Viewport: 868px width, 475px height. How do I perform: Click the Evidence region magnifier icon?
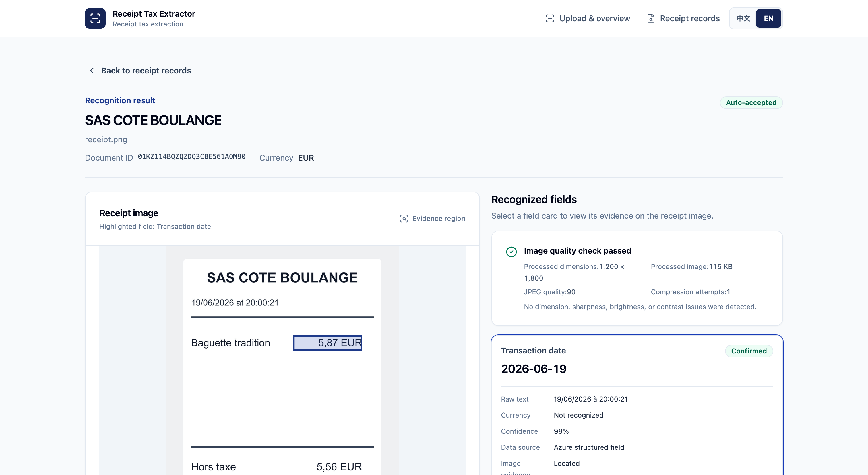tap(404, 219)
